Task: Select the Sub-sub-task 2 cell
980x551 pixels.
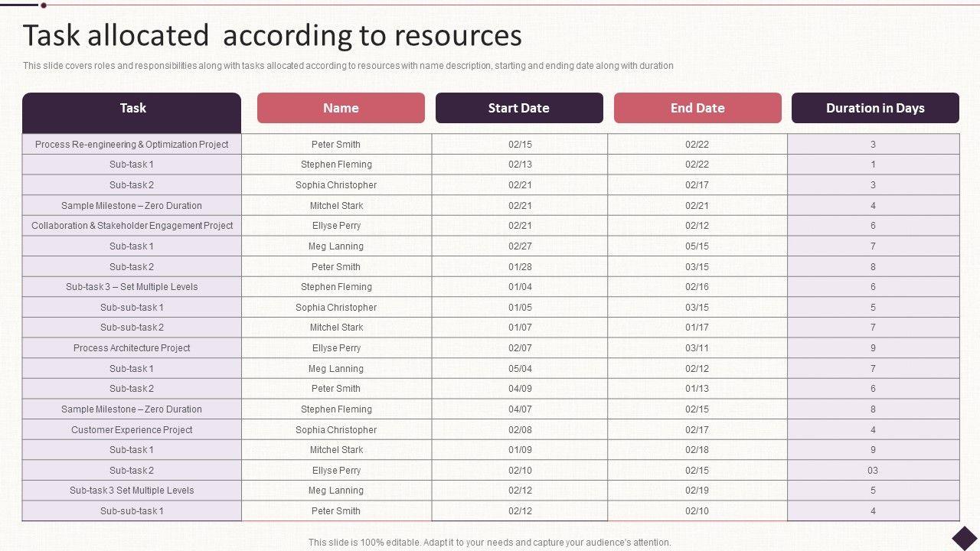Action: click(x=132, y=328)
